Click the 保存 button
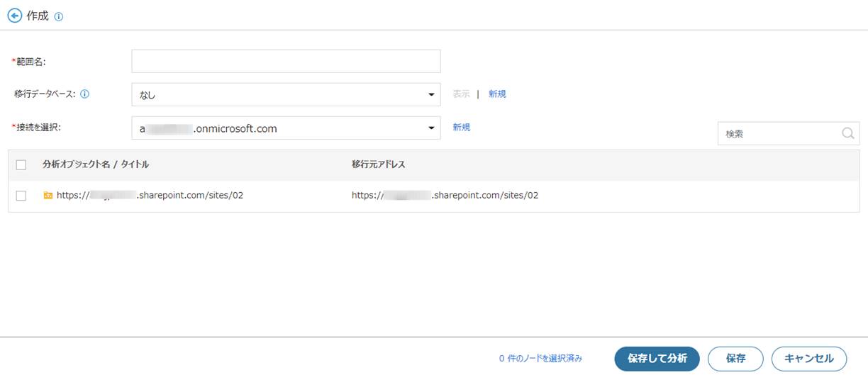The image size is (868, 375). coord(735,359)
